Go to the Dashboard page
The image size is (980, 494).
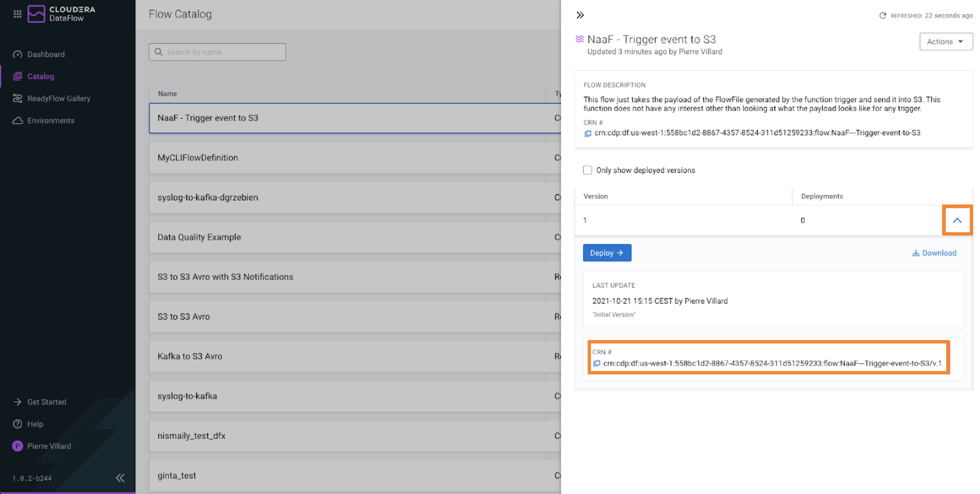(46, 54)
